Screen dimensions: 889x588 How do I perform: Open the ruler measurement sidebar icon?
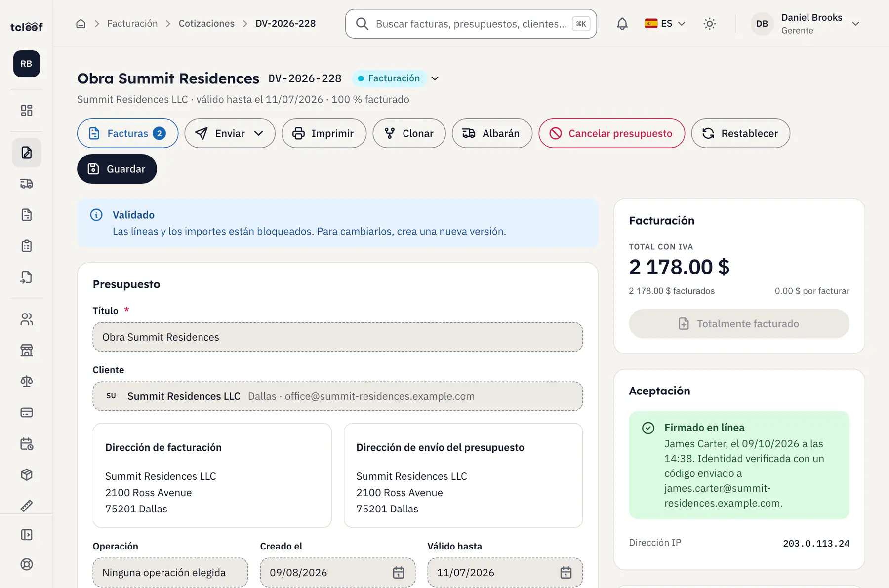(27, 506)
